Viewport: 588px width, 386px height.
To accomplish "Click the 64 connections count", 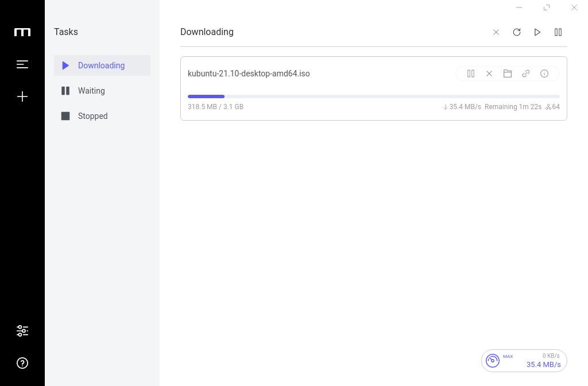I will [553, 106].
